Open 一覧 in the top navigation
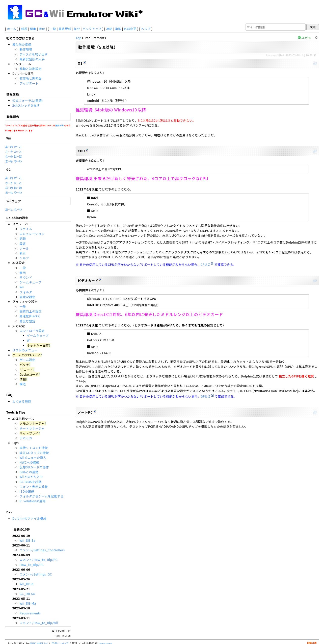The image size is (324, 644). click(53, 29)
